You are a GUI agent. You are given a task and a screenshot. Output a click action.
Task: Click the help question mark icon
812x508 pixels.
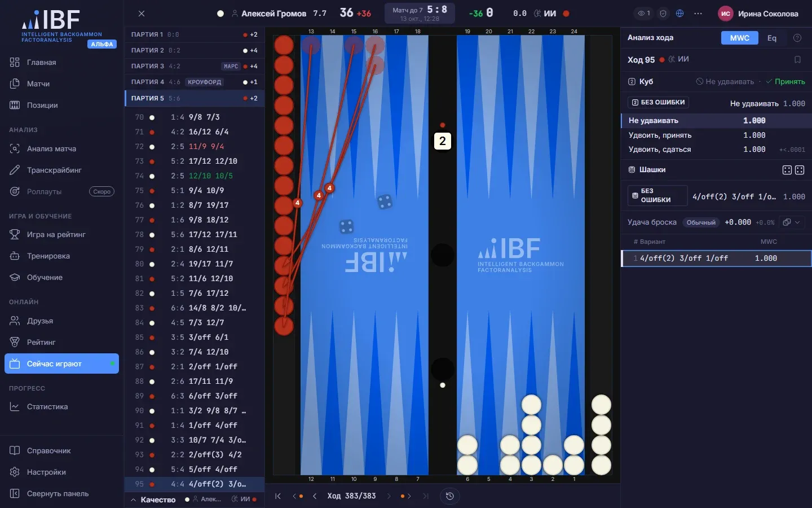[x=797, y=38]
